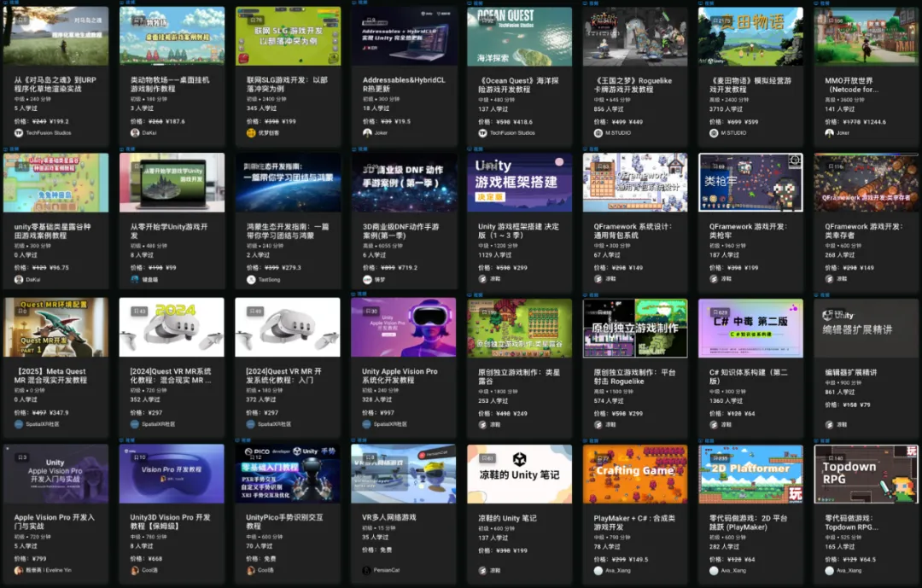The width and height of the screenshot is (922, 588).
Task: Open the 凉鞋的 Unity 笔记 thumbnail image
Action: tap(519, 474)
